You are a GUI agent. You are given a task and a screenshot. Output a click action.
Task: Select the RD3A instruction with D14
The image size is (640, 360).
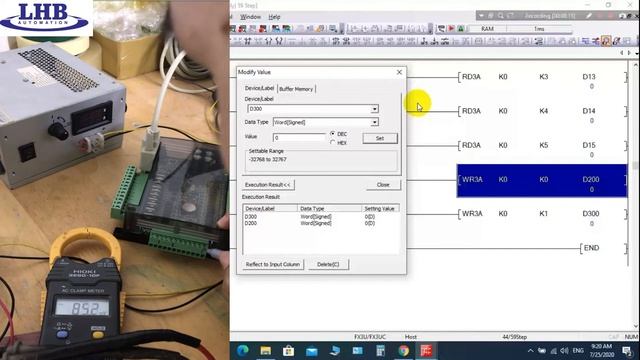click(x=542, y=111)
